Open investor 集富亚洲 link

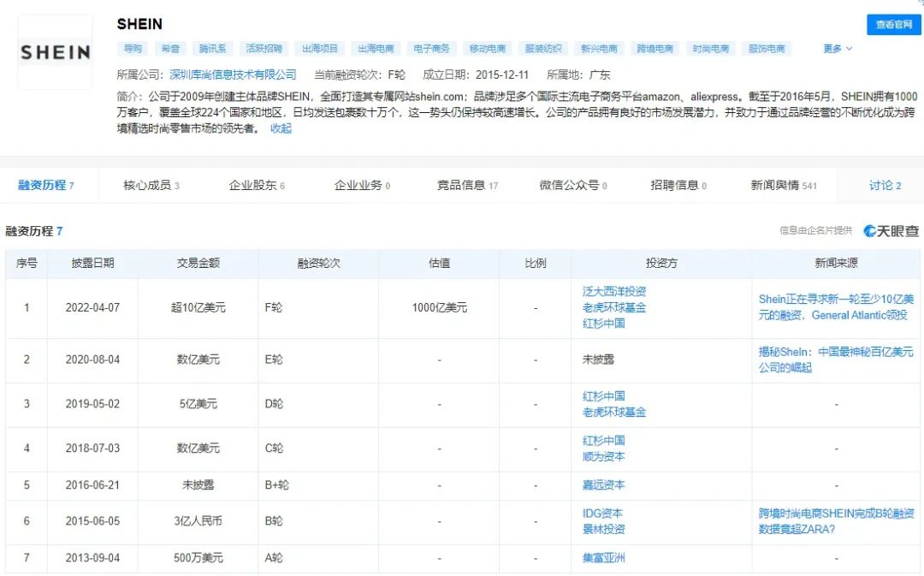(603, 558)
